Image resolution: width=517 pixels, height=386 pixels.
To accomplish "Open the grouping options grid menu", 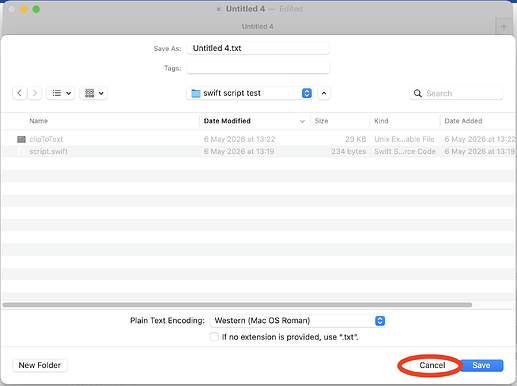I will tap(93, 93).
